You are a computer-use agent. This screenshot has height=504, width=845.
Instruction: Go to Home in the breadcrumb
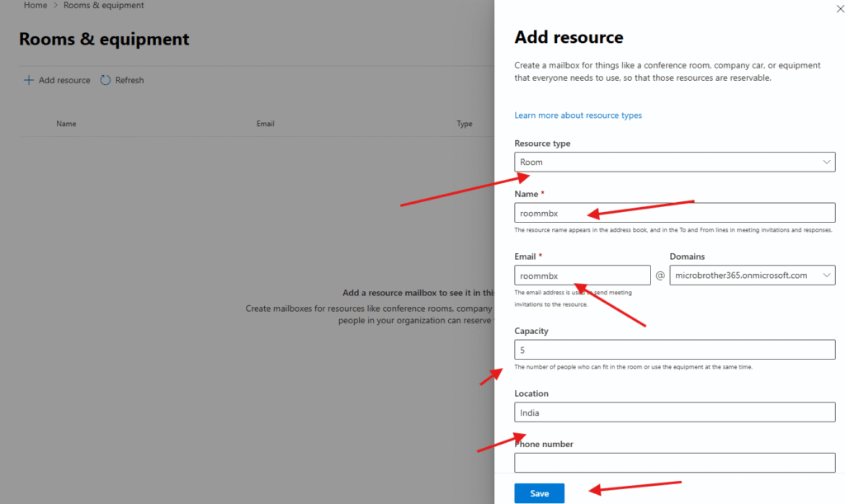tap(35, 6)
